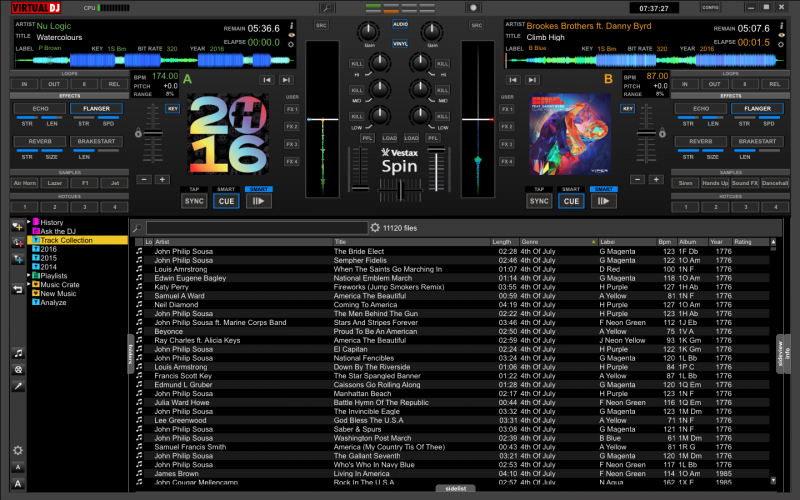Click deck A pitch fader

coord(153,133)
